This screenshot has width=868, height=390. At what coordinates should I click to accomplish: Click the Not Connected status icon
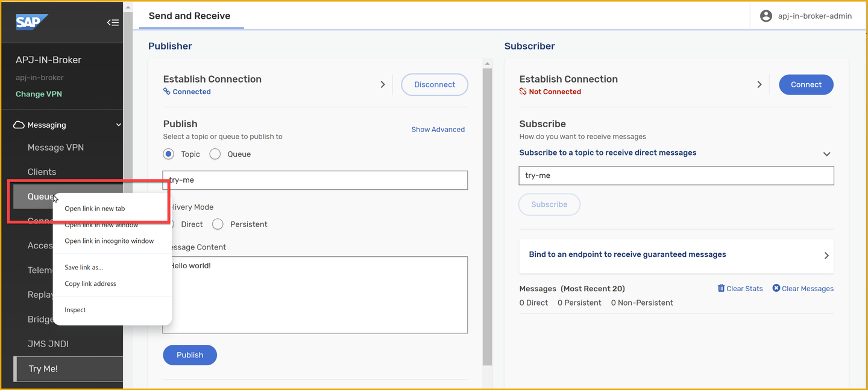tap(523, 92)
